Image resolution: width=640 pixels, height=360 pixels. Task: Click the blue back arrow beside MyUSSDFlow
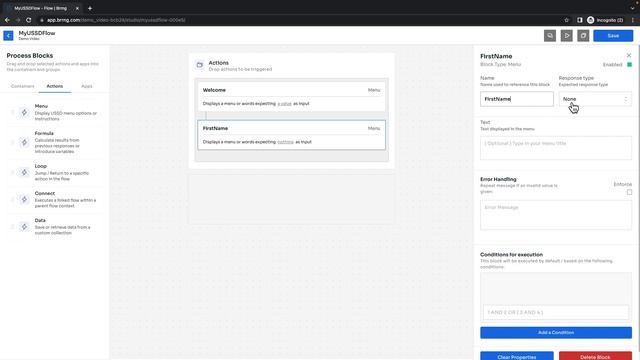[x=8, y=36]
